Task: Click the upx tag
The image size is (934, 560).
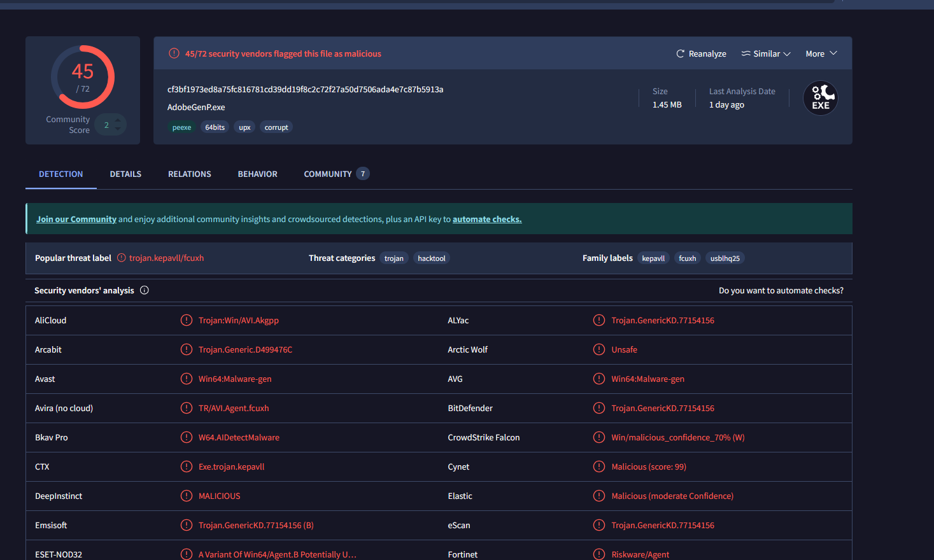Action: 244,127
